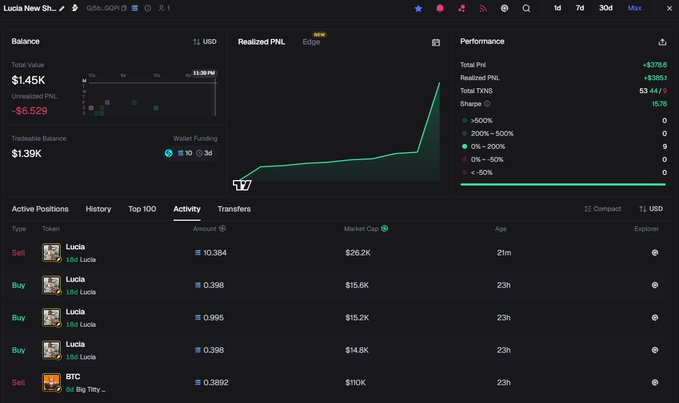Click the Total Pnl +$378.6 value
Image resolution: width=679 pixels, height=403 pixels.
point(655,65)
